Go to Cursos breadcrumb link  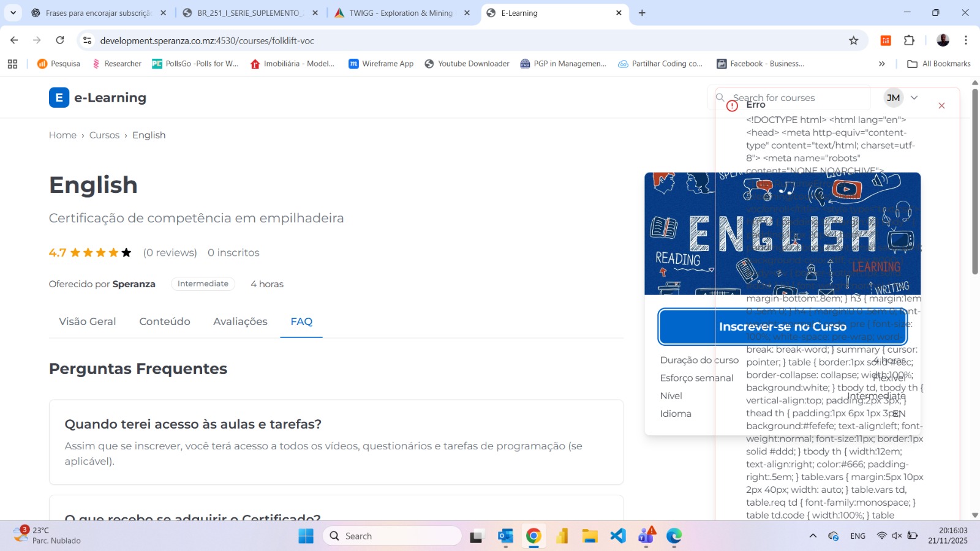pyautogui.click(x=104, y=135)
